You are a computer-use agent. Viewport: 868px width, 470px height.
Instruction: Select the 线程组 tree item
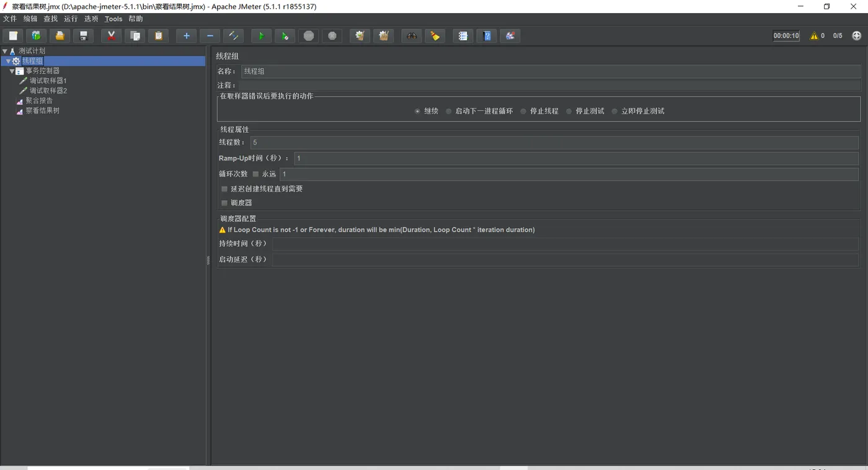[x=32, y=61]
